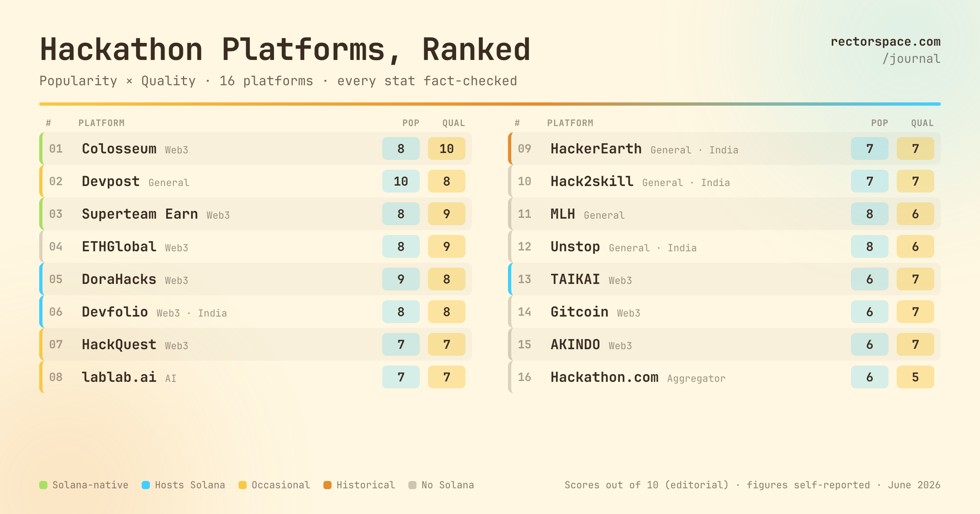Click rank number 16

tap(525, 377)
